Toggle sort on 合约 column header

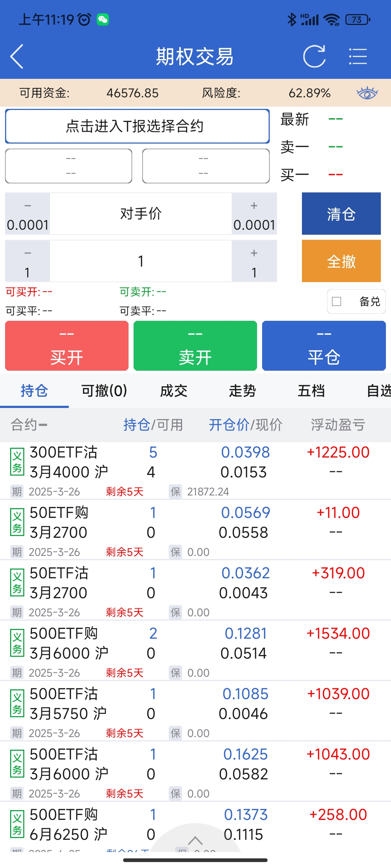click(x=29, y=425)
